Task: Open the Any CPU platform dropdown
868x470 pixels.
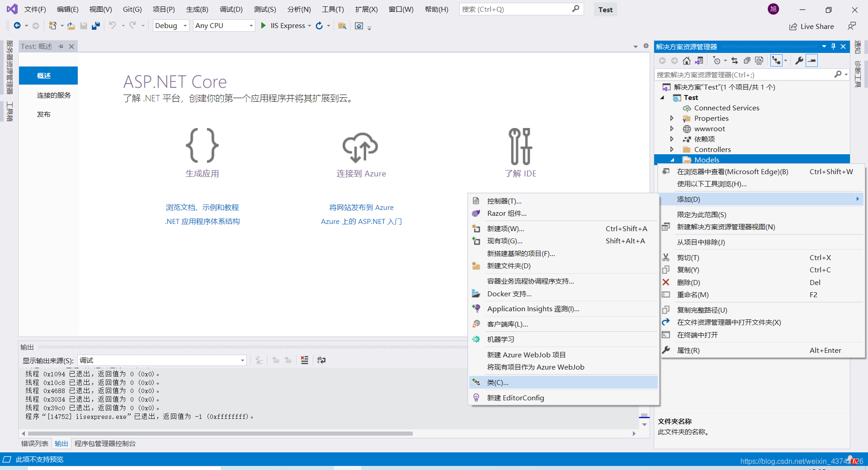Action: (x=224, y=26)
